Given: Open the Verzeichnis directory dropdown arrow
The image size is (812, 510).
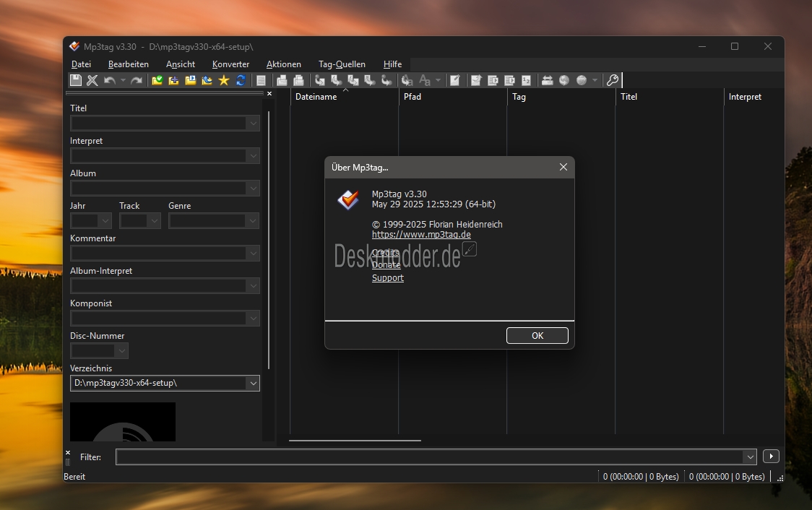Looking at the screenshot, I should 254,383.
